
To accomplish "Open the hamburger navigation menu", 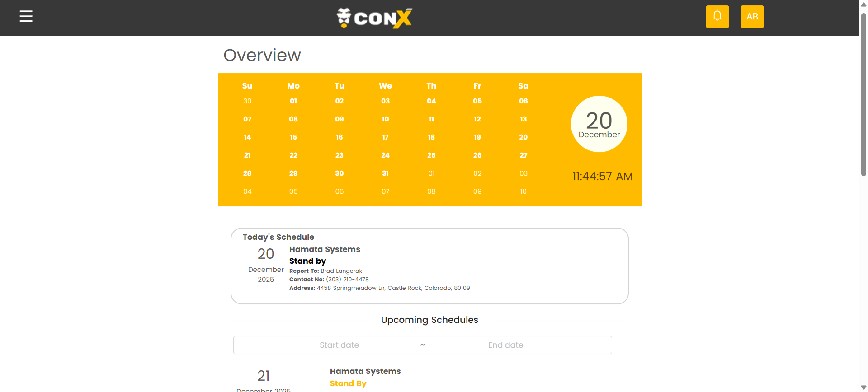I will tap(26, 16).
